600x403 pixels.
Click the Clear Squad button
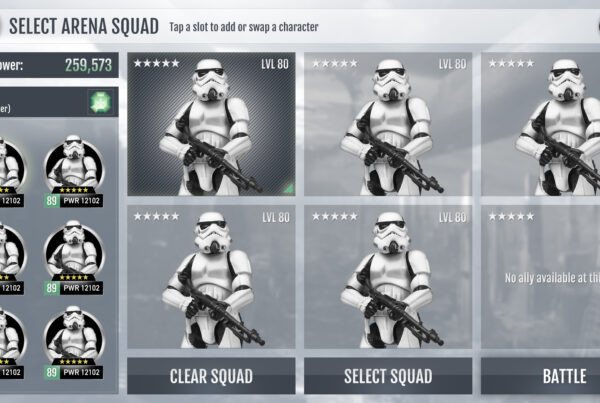(x=211, y=376)
